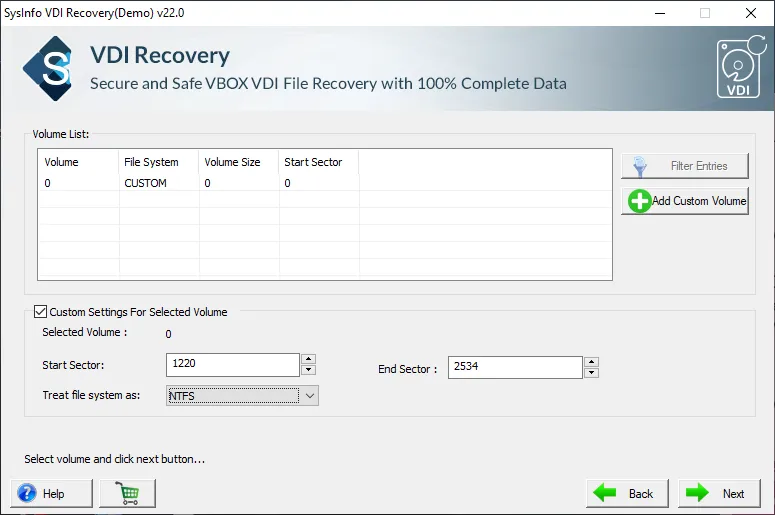
Task: Click the Volume column header
Action: pos(78,162)
